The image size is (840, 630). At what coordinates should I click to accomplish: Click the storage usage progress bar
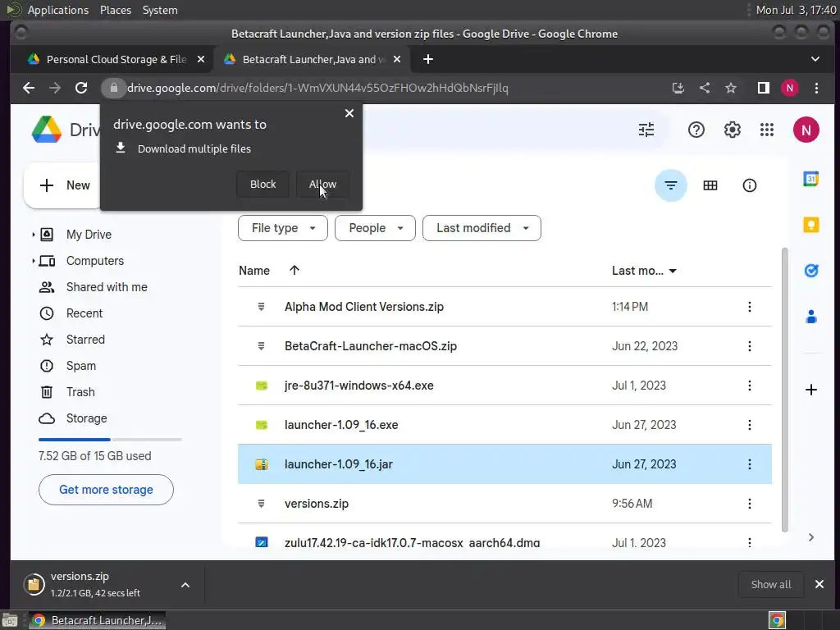tap(110, 440)
